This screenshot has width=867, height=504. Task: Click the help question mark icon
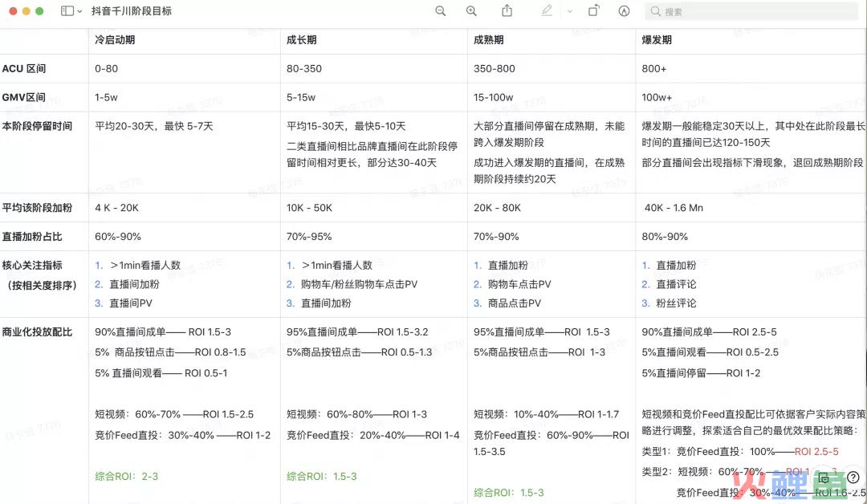(x=853, y=478)
